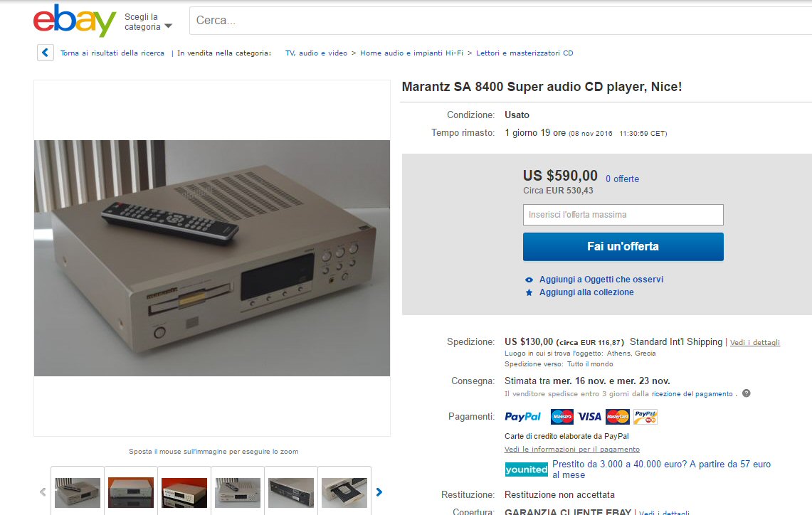Select thumbnail showing open disc tray

point(344,492)
